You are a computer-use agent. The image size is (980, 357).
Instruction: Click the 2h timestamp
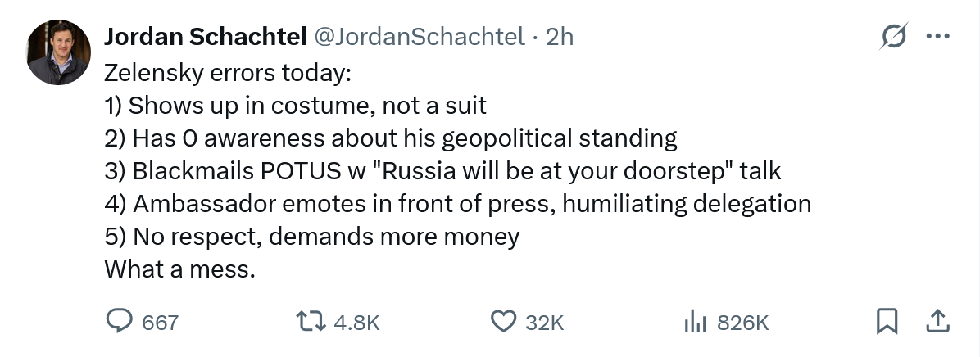tap(560, 38)
